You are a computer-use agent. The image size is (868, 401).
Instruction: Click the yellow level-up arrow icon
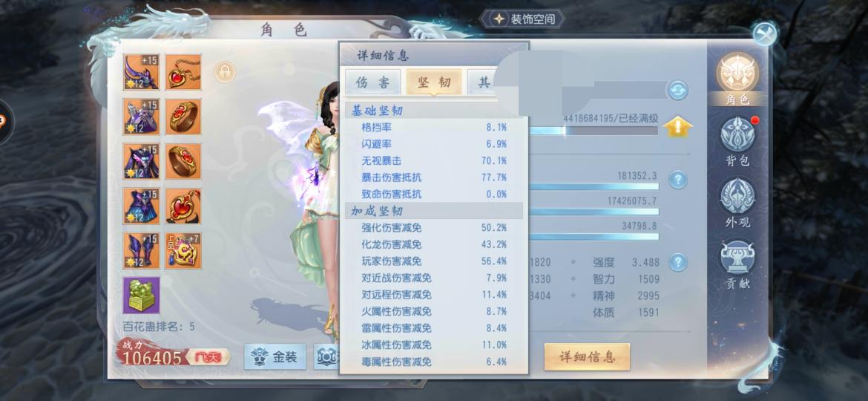pyautogui.click(x=677, y=128)
